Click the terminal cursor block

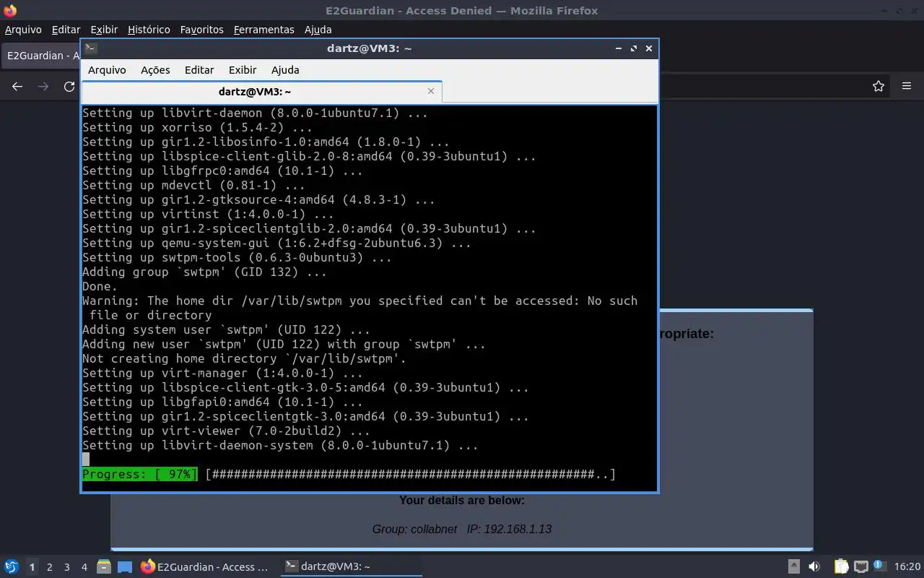[x=86, y=460]
